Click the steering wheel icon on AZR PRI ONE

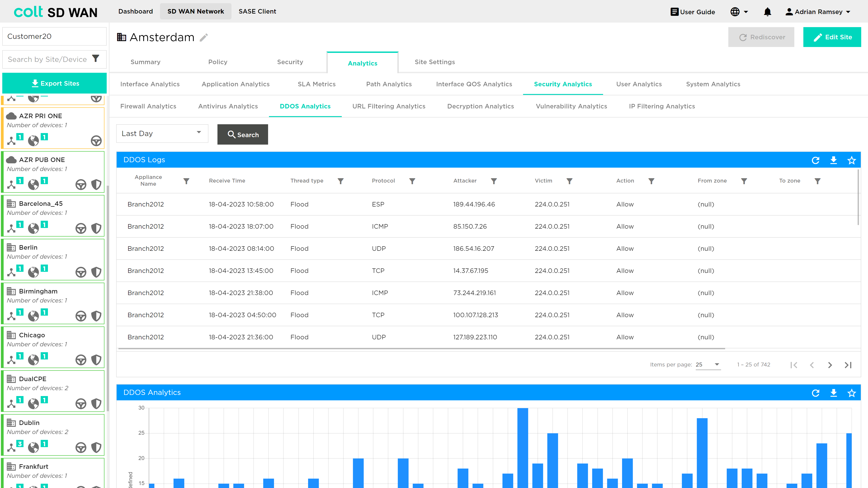[x=96, y=141]
